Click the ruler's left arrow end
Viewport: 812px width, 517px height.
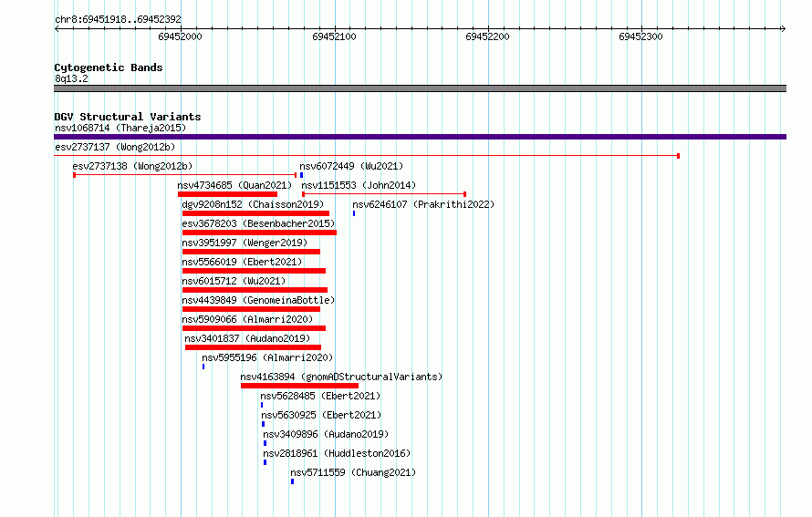57,28
